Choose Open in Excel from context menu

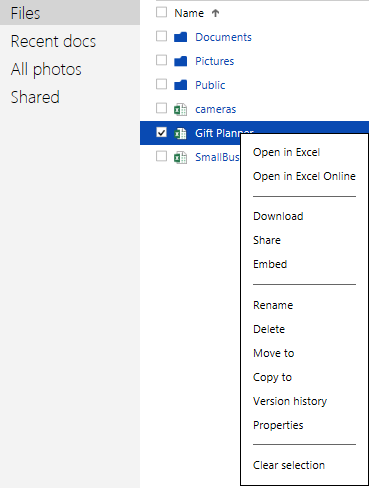(286, 152)
